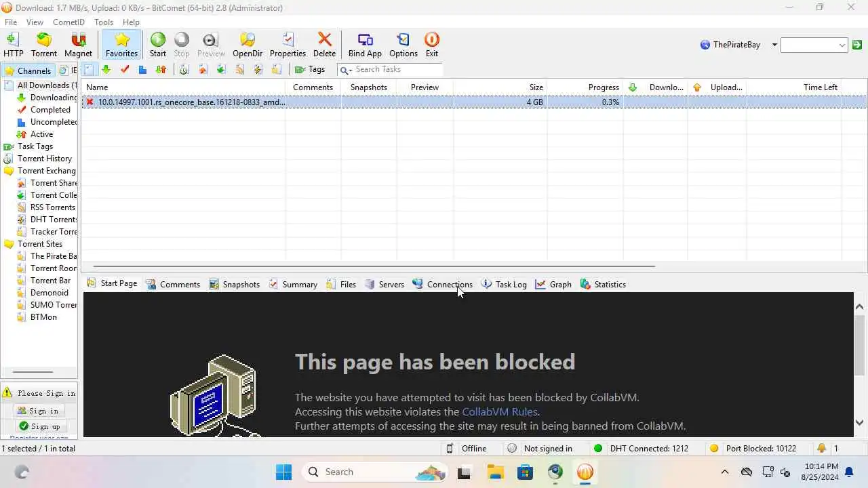Open the File menu
The image size is (868, 488).
(11, 22)
